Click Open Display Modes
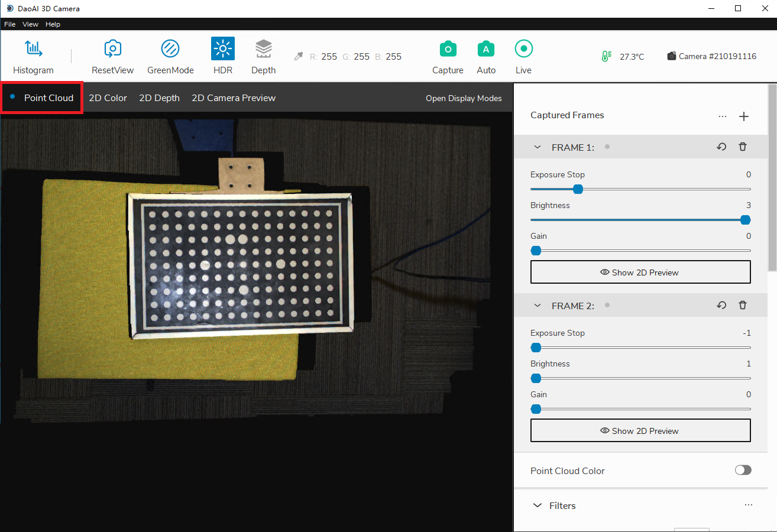 464,98
